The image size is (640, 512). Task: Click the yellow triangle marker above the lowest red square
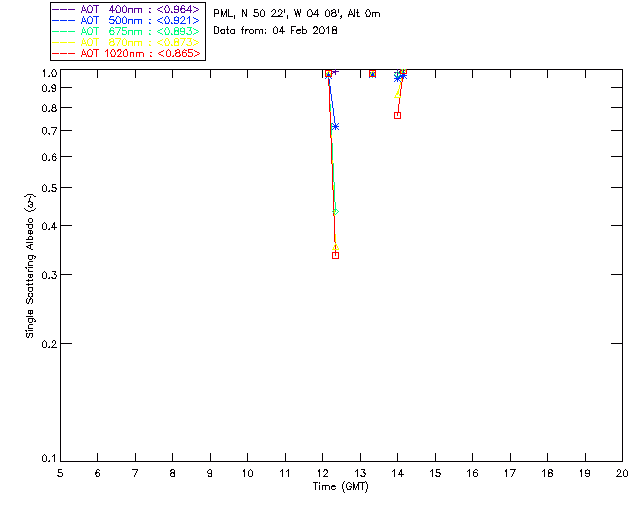(x=335, y=246)
